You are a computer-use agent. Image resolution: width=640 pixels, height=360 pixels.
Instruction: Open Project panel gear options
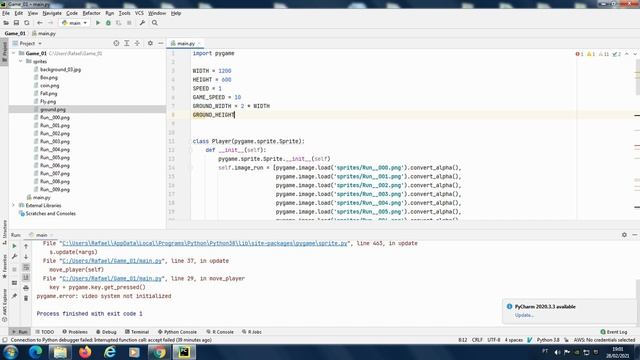(x=150, y=43)
